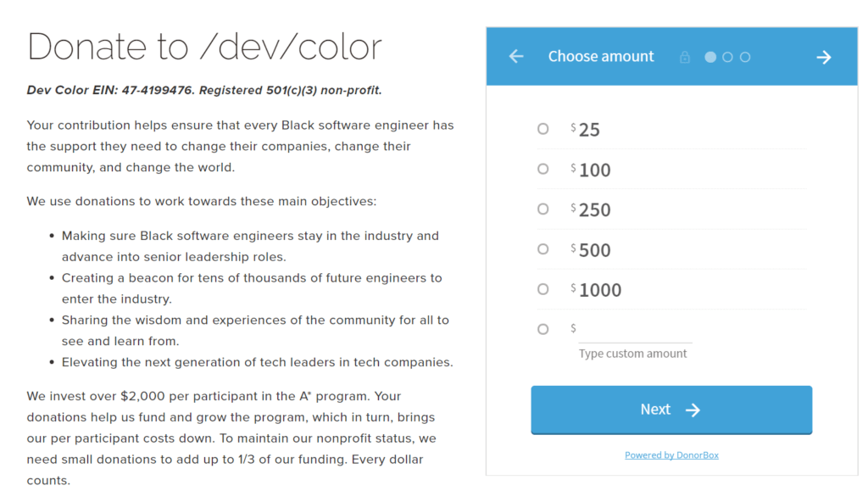Select the custom amount radio button

click(543, 329)
